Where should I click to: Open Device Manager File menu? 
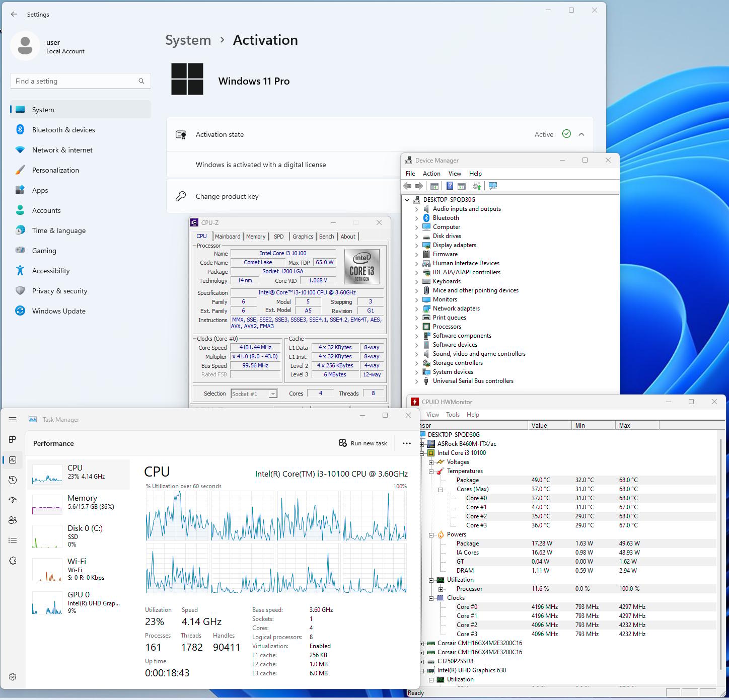[410, 174]
